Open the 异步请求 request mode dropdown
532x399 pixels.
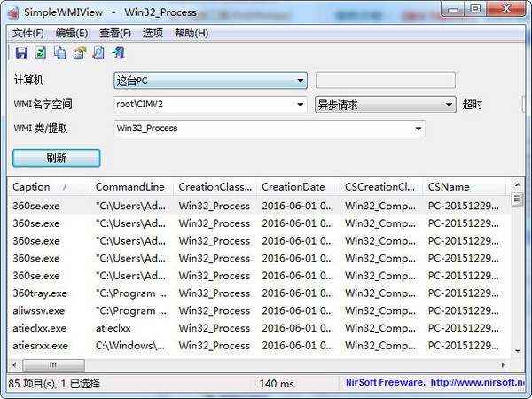coord(449,105)
